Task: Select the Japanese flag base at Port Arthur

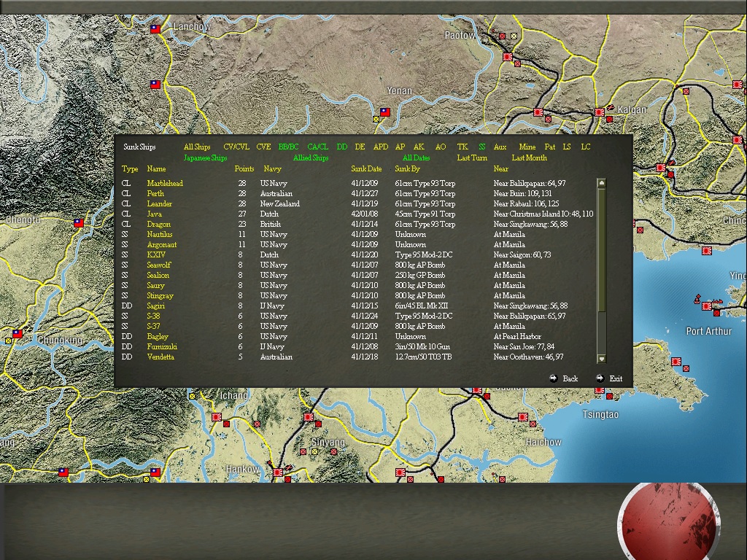Action: coord(706,306)
